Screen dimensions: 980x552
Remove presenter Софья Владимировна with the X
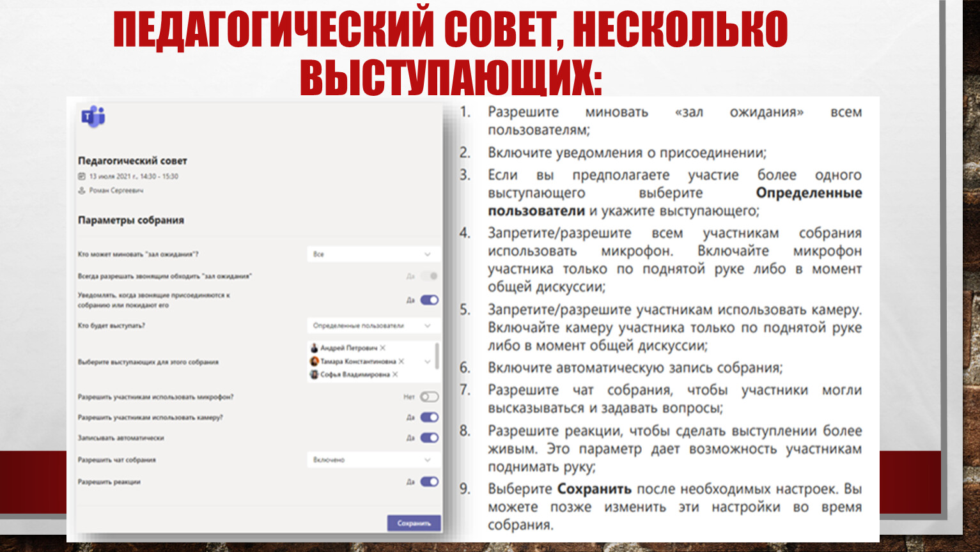pyautogui.click(x=395, y=374)
